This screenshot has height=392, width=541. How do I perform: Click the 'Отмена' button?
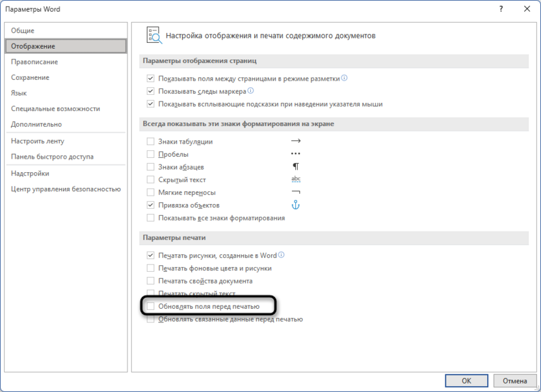click(514, 381)
